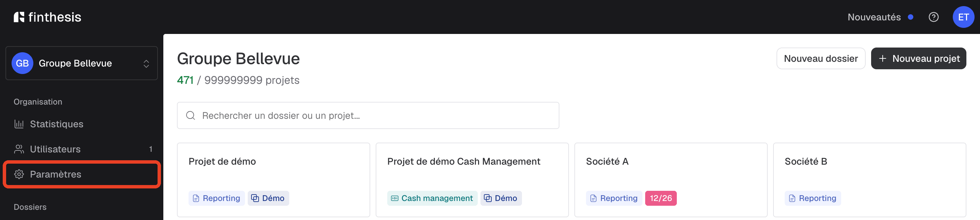Click the finthesis logo
Viewport: 980px width, 220px height.
click(x=48, y=17)
